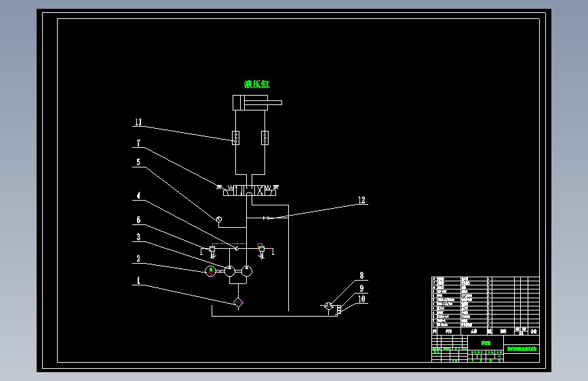Image resolution: width=588 pixels, height=381 pixels.
Task: Select the parts list table in title block
Action: point(485,306)
